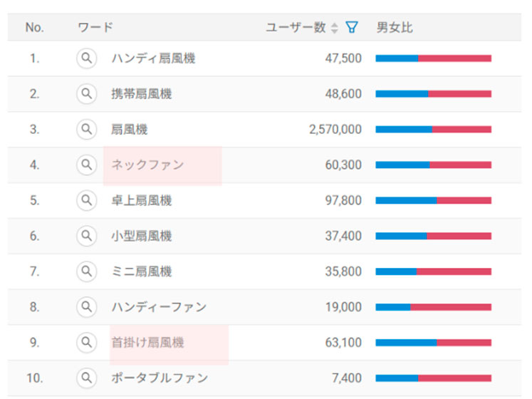Viewport: 532px width, 399px height.
Task: Click search icon beside ハンディーファン
Action: (86, 306)
